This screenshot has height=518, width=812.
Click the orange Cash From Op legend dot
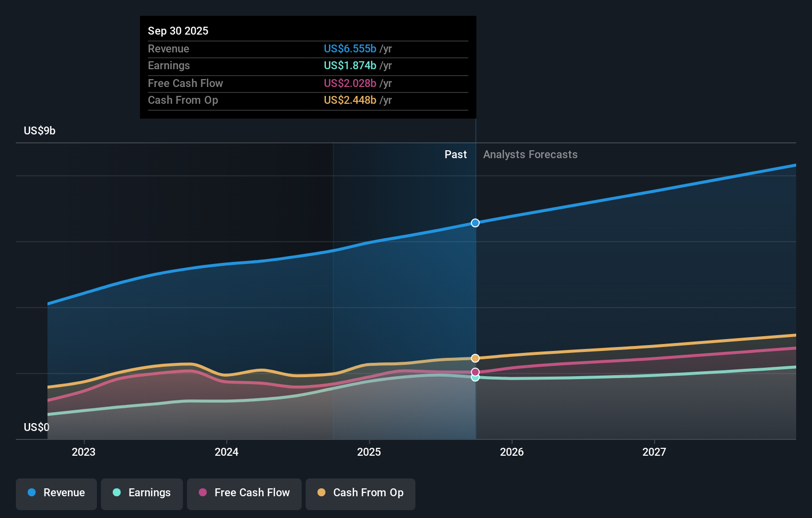pos(321,493)
